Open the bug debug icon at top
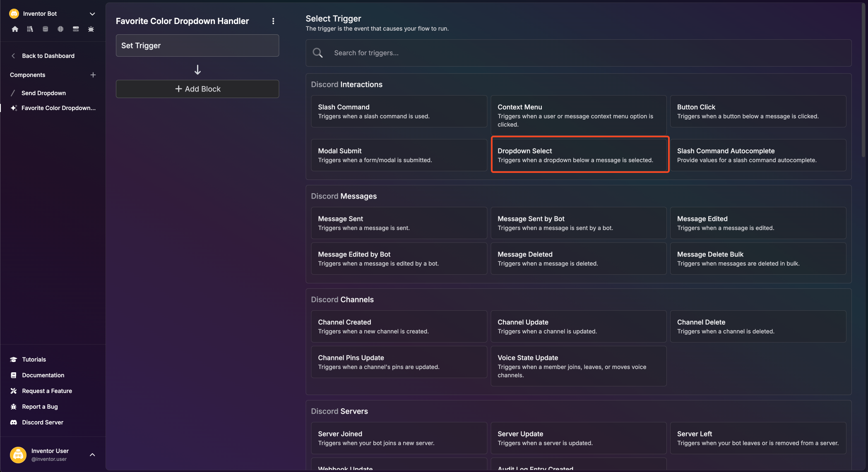868x472 pixels. [x=91, y=29]
